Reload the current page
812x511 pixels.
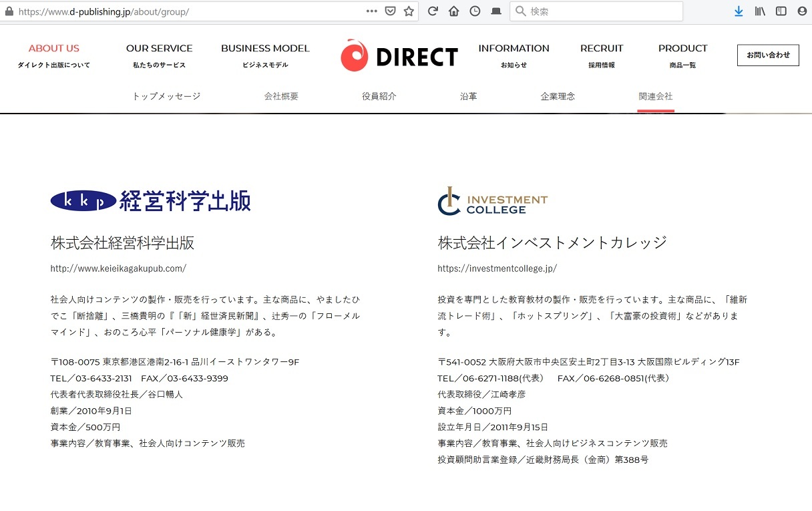(x=433, y=11)
